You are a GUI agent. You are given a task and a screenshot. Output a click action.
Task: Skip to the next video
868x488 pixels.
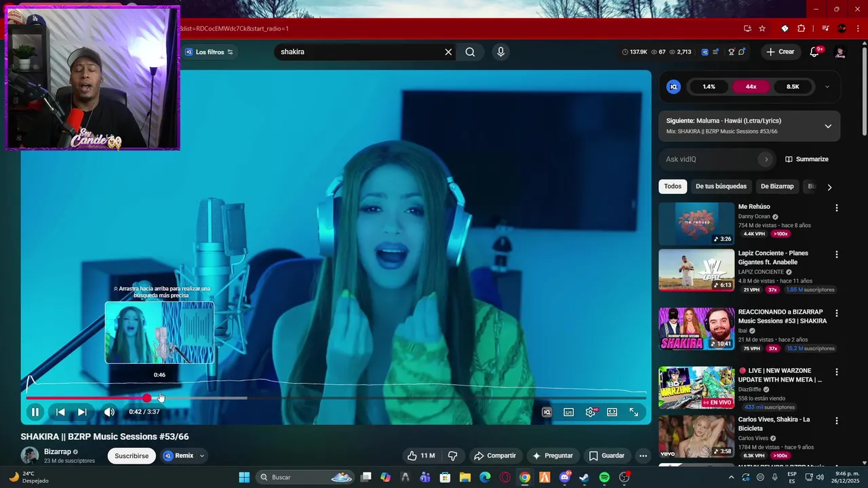pos(82,412)
